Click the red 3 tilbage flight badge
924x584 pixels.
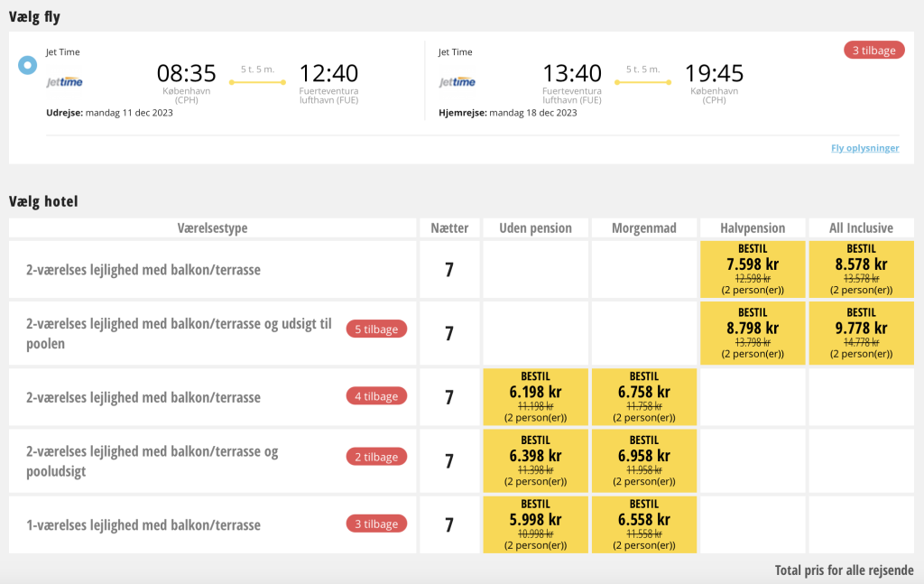click(873, 51)
